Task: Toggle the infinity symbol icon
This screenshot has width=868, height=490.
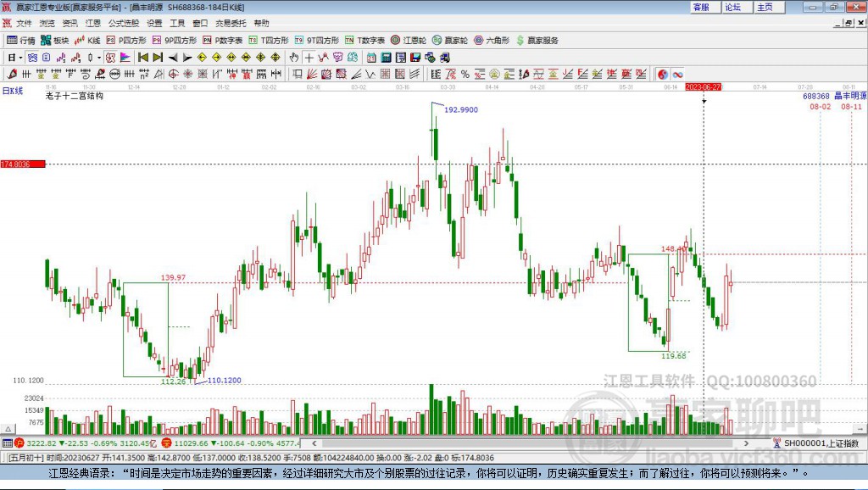Action: (677, 74)
